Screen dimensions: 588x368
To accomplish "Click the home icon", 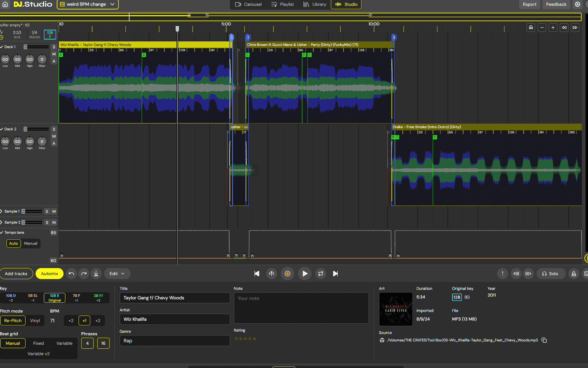I will pyautogui.click(x=5, y=4).
